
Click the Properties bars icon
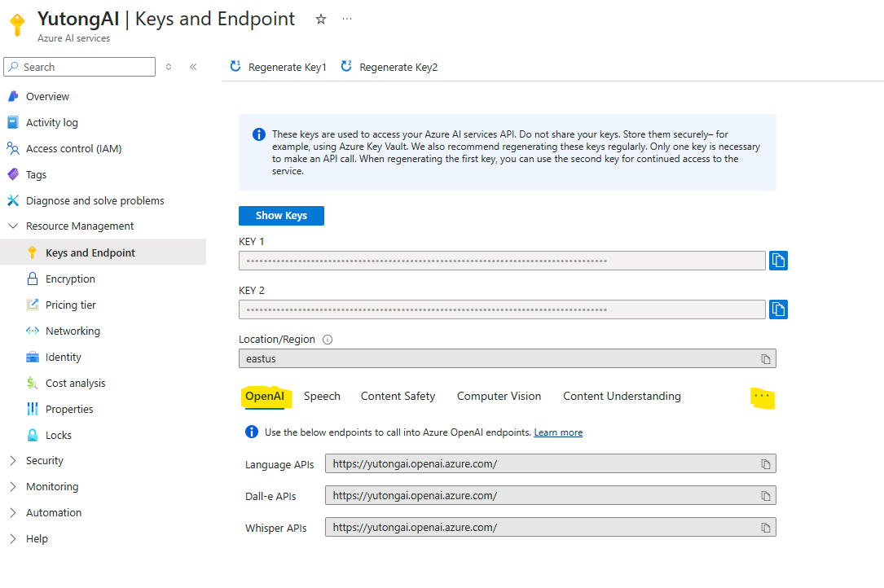click(x=33, y=409)
